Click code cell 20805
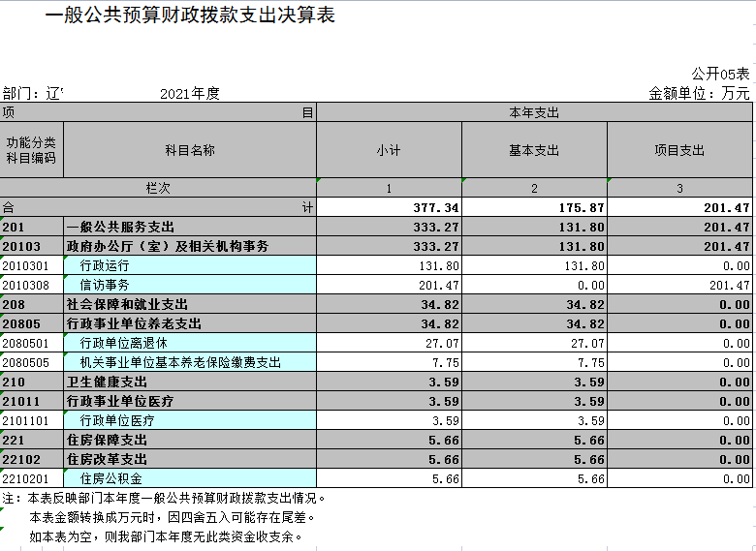Screen dimensions: 756x551 coord(31,323)
